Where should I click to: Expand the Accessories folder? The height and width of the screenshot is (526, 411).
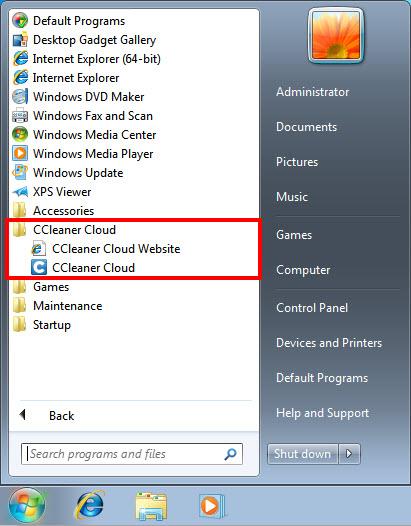coord(53,211)
